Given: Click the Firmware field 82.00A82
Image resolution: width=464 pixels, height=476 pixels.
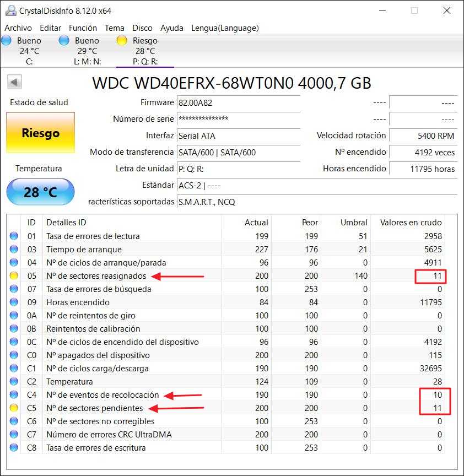Looking at the screenshot, I should [x=239, y=102].
